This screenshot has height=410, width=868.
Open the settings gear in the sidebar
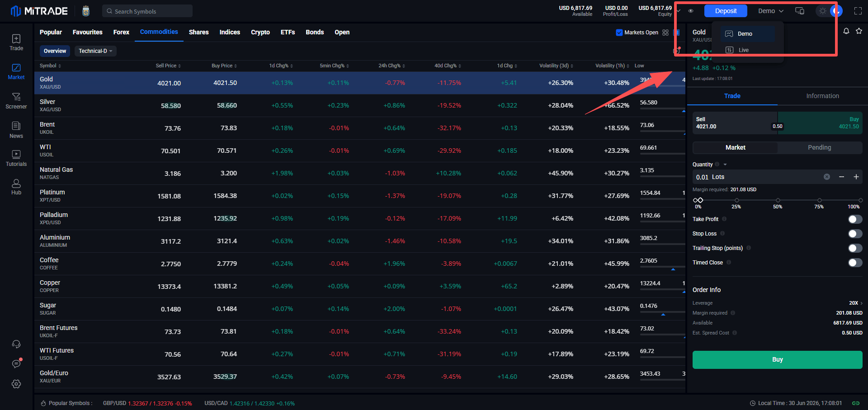click(16, 384)
